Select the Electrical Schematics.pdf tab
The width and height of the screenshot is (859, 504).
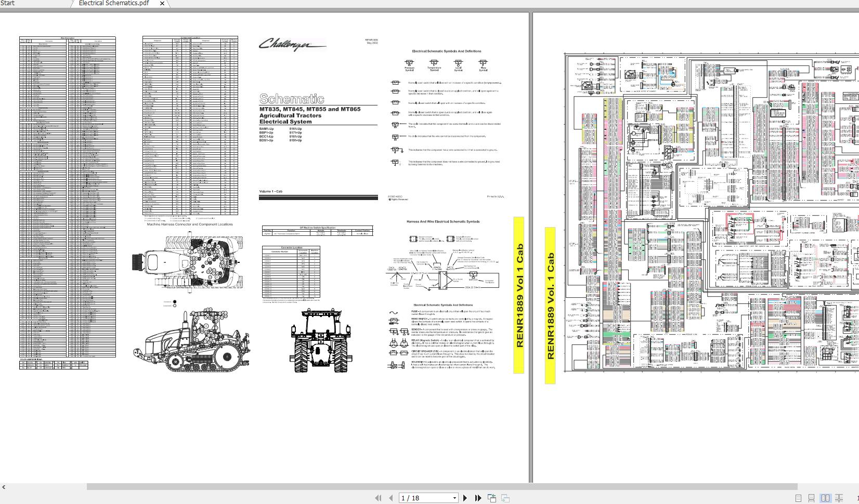point(113,3)
